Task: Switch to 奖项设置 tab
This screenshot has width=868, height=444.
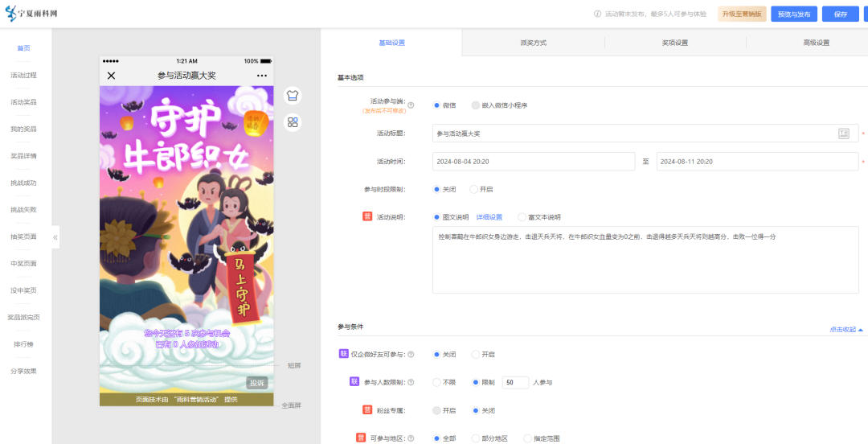Action: click(x=675, y=43)
